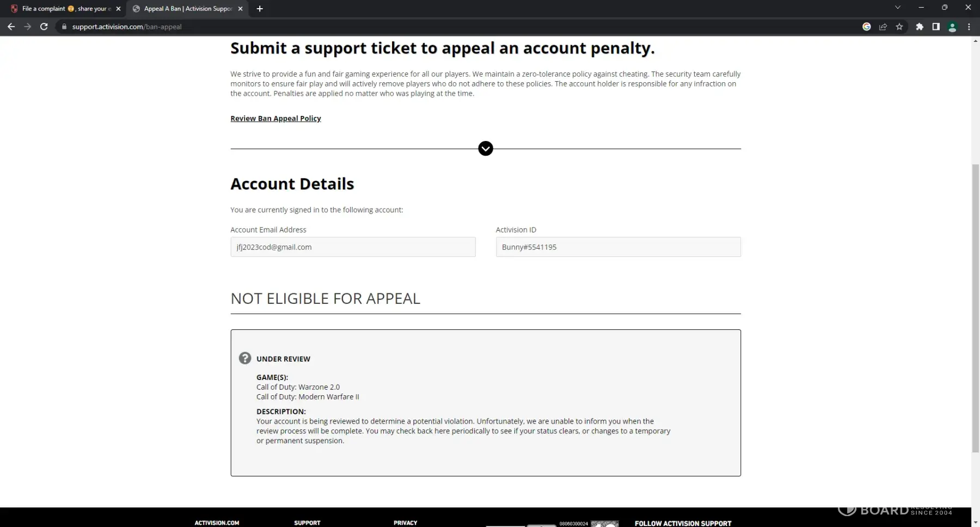Click the share page icon in address bar
980x527 pixels.
click(883, 27)
